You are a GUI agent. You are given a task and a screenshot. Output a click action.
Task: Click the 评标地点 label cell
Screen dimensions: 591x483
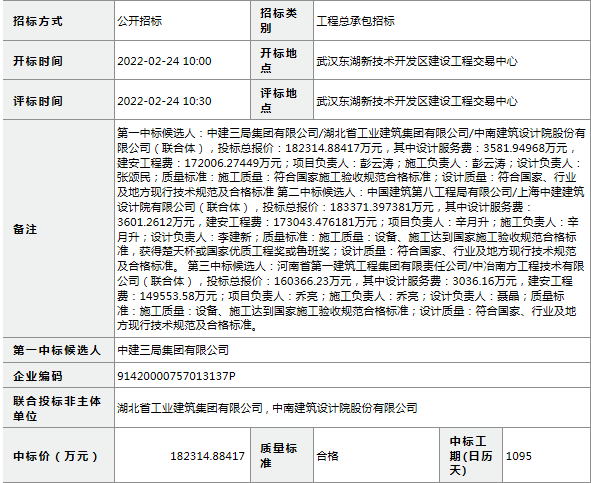click(x=282, y=100)
